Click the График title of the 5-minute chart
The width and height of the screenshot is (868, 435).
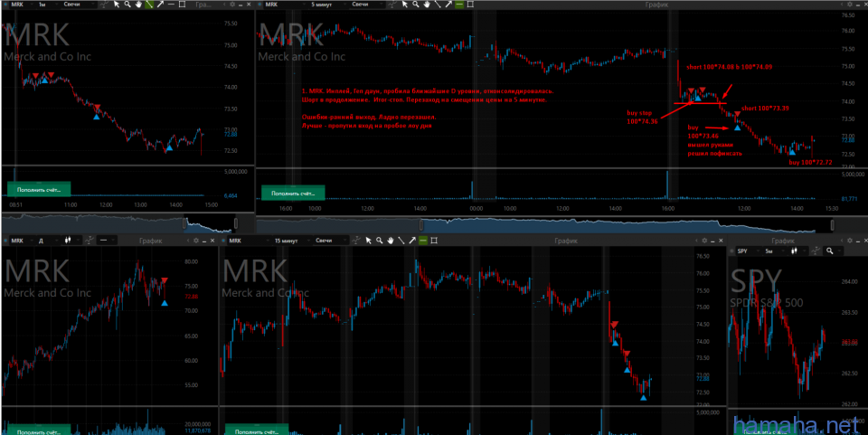tap(656, 5)
